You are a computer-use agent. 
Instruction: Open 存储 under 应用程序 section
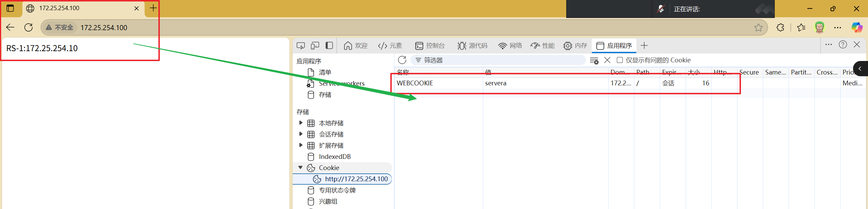coord(325,95)
